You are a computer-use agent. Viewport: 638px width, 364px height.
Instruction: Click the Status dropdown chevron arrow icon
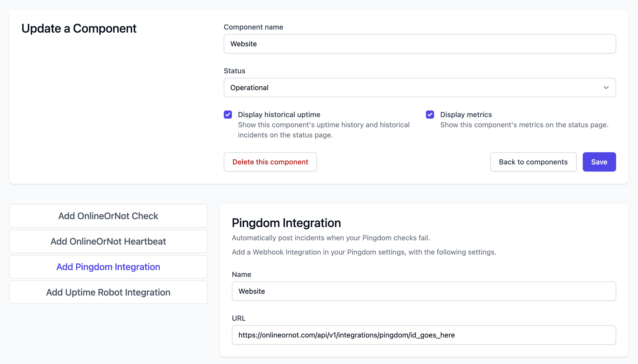point(606,88)
